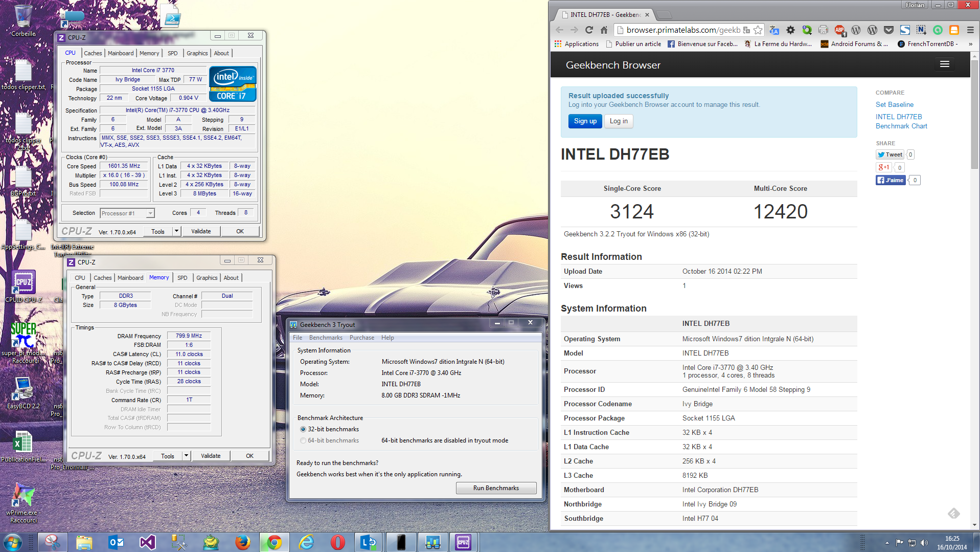Bookmark this page with the star icon
The image size is (980, 552).
(758, 30)
